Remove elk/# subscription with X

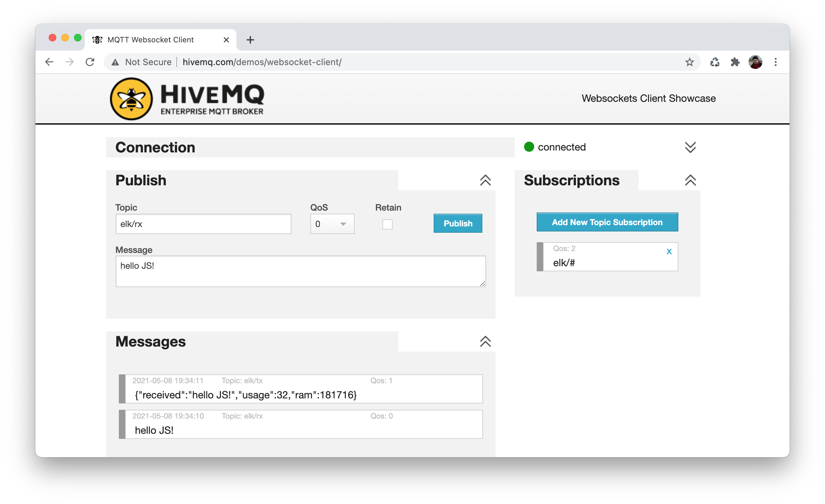pos(669,251)
